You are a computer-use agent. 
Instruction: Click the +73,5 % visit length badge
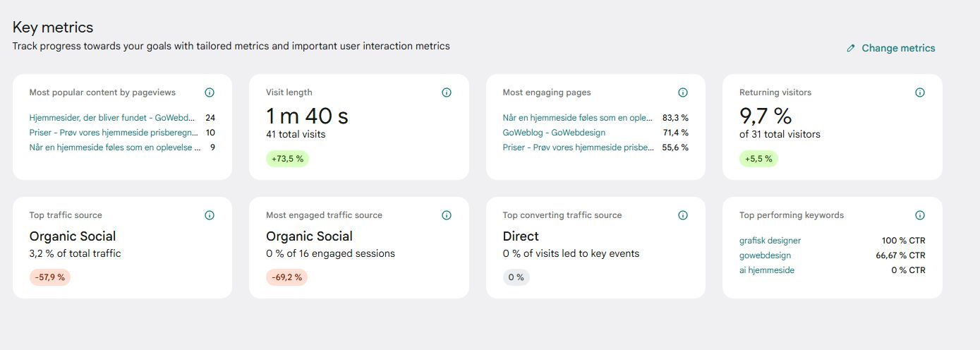pos(287,159)
